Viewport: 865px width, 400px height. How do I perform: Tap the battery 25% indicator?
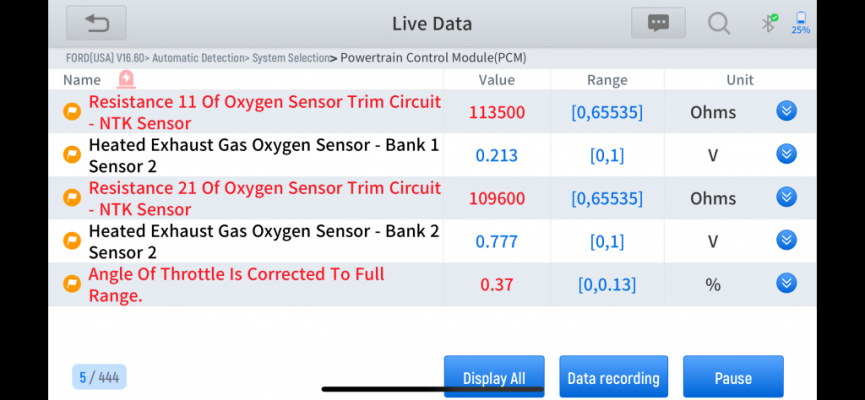click(x=800, y=24)
